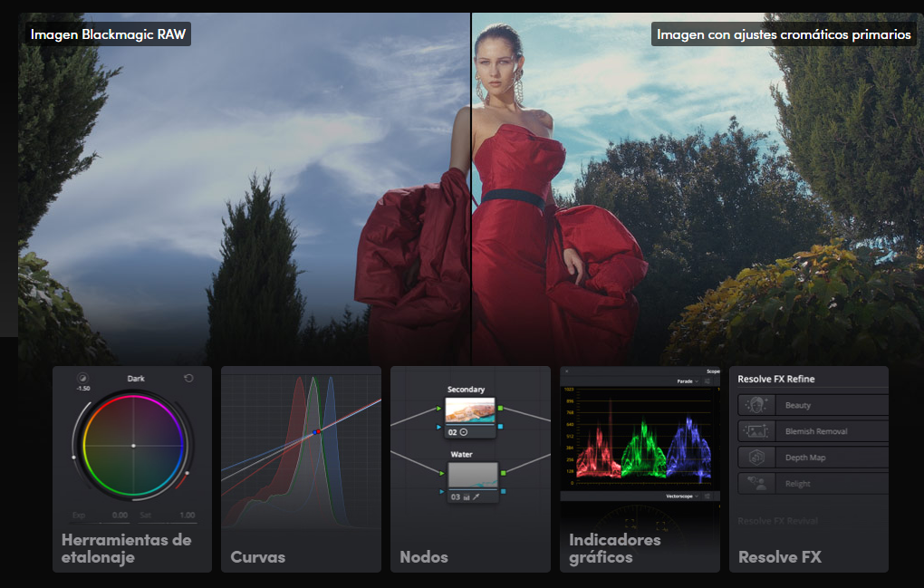
Task: Click green output square of the Water node
Action: click(x=503, y=473)
